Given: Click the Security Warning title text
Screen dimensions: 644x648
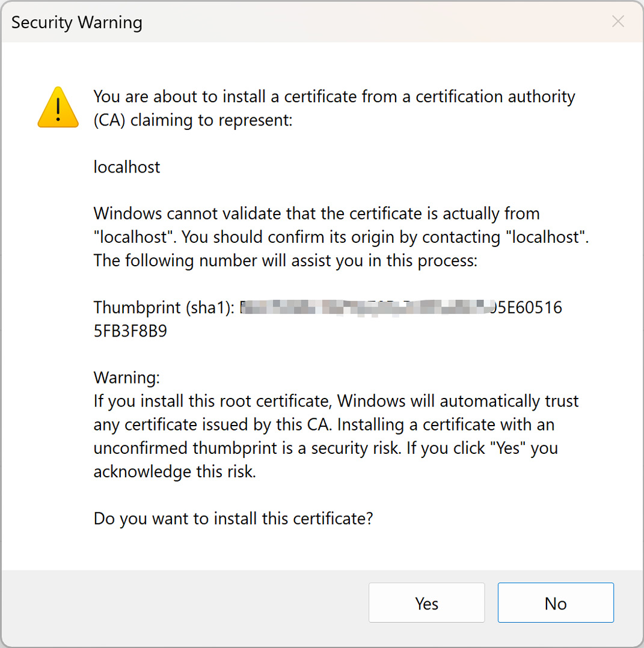Looking at the screenshot, I should point(77,22).
